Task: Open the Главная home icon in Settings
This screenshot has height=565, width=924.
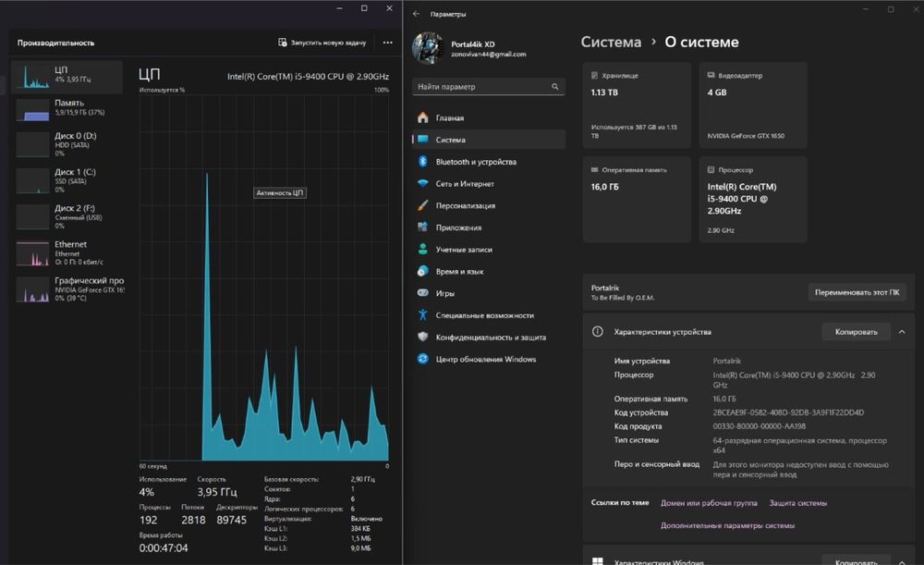Action: click(422, 117)
